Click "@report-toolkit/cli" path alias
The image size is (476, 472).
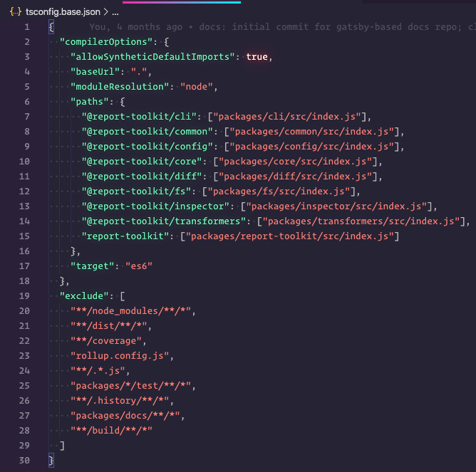[139, 117]
